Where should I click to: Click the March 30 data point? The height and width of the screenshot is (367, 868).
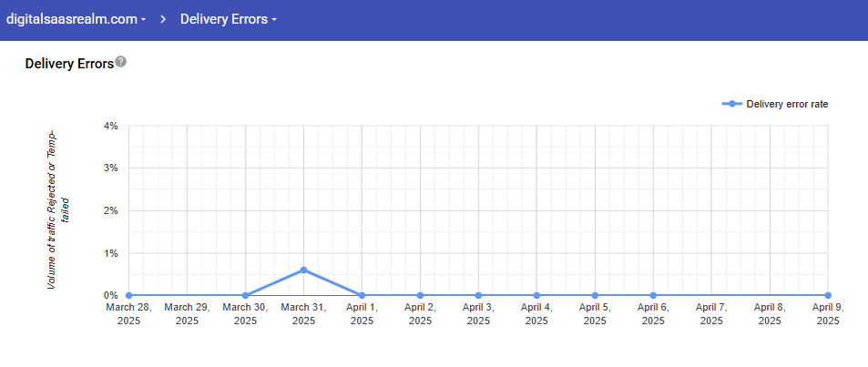coord(246,295)
